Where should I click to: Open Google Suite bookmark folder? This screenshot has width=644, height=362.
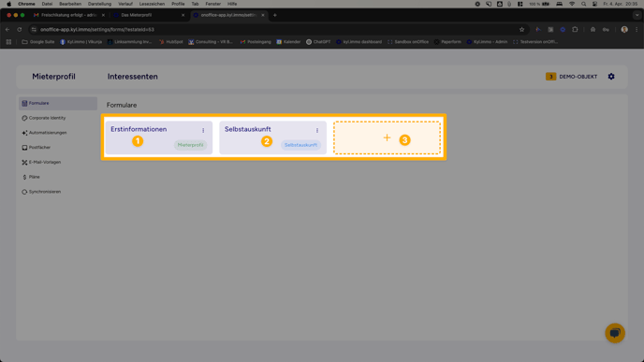click(37, 42)
